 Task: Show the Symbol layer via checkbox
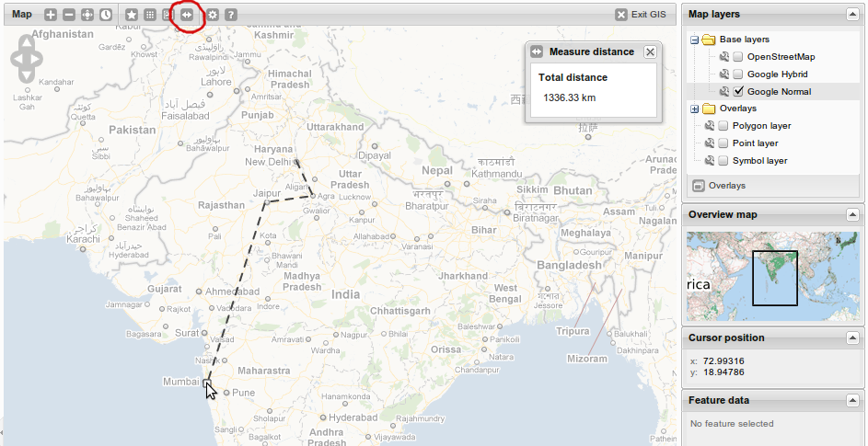[x=723, y=161]
